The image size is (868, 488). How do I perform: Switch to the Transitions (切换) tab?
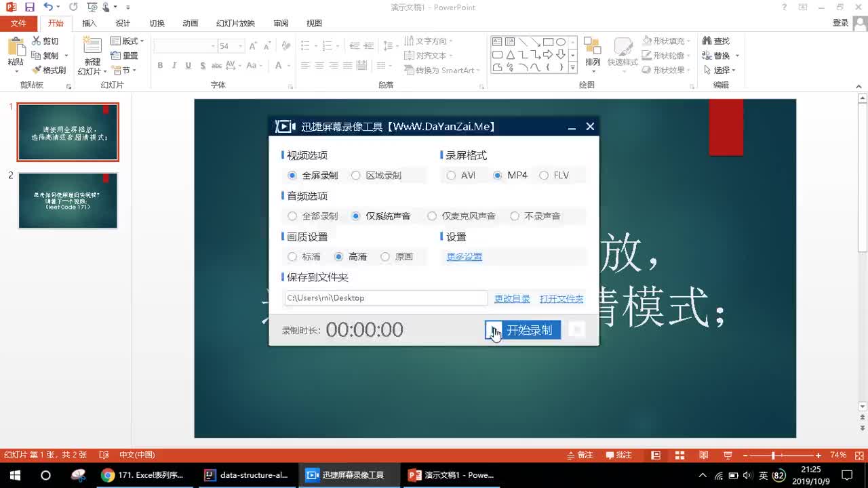click(157, 23)
